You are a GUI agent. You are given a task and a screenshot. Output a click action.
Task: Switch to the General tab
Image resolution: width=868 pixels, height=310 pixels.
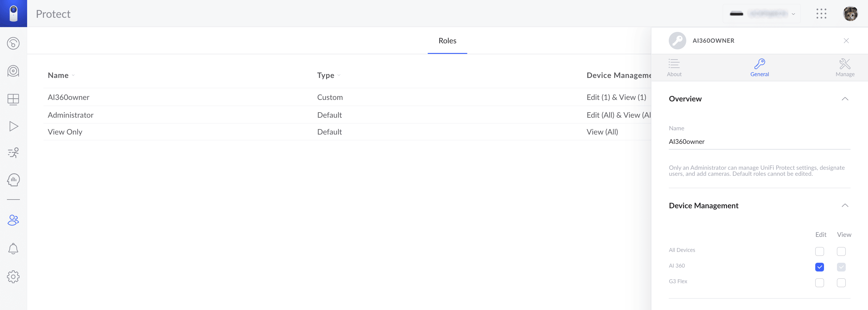(759, 68)
